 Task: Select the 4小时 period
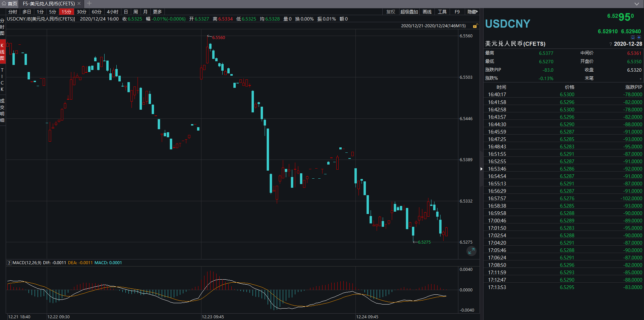[113, 12]
